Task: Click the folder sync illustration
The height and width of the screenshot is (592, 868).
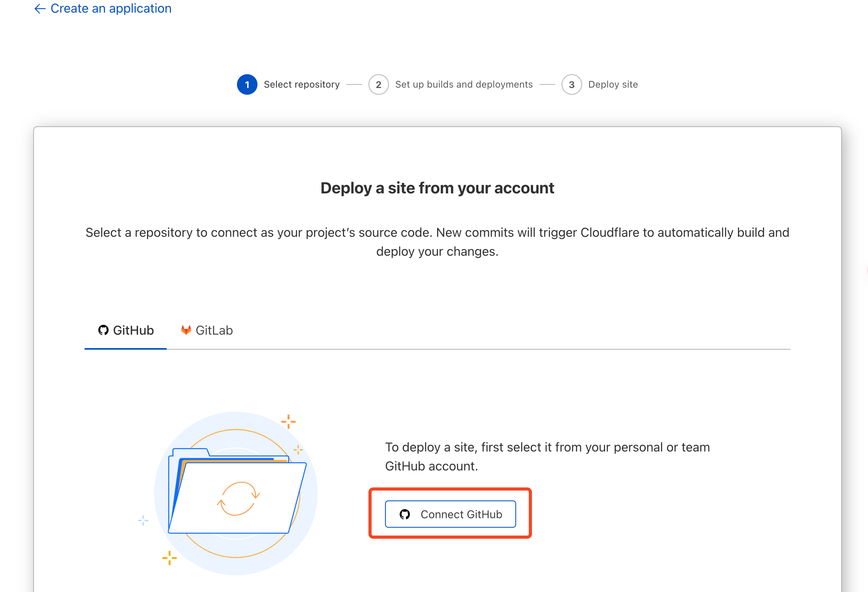Action: pyautogui.click(x=235, y=493)
